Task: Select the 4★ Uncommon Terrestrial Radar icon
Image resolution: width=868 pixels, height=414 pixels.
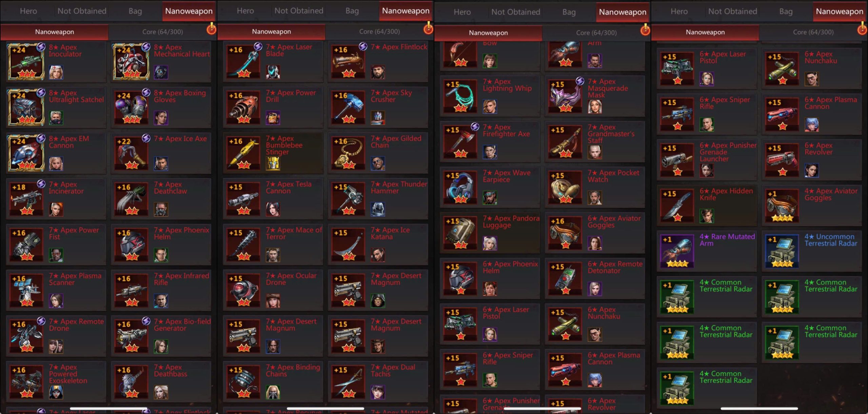Action: pos(782,251)
